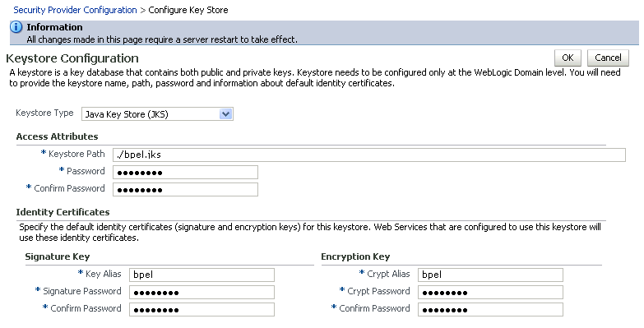Open the Keystore Type dropdown arrow
Image resolution: width=644 pixels, height=328 pixels.
226,114
